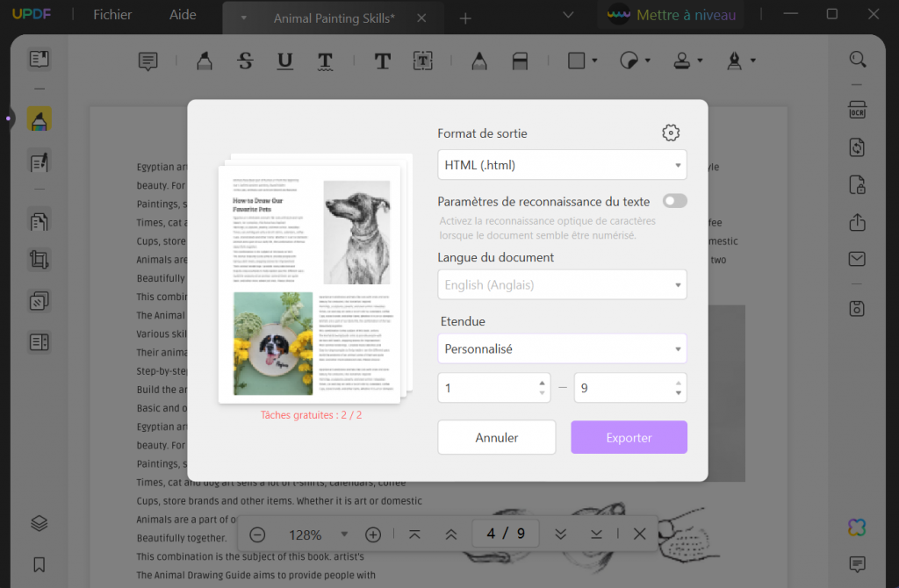
Task: Open the Search icon in right sidebar
Action: click(857, 59)
